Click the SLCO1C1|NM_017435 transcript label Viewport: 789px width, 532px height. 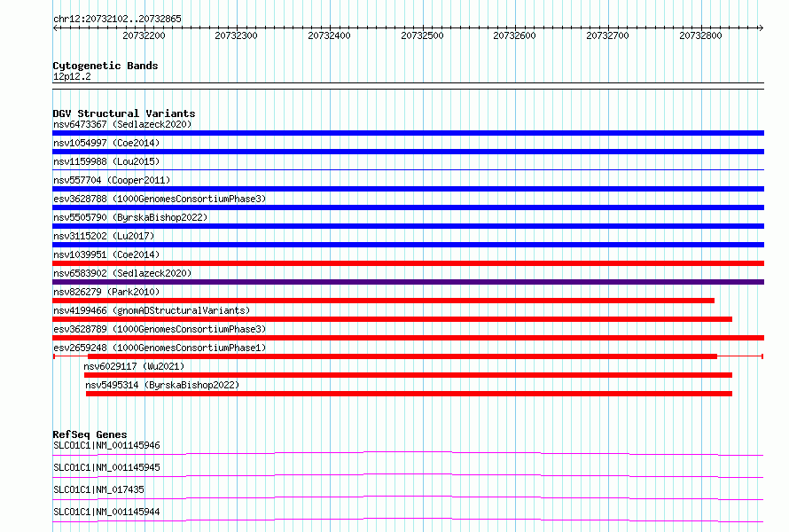98,489
